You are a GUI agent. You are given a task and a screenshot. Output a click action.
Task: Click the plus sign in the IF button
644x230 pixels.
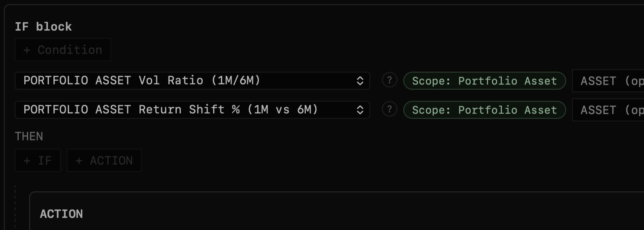[x=27, y=160]
